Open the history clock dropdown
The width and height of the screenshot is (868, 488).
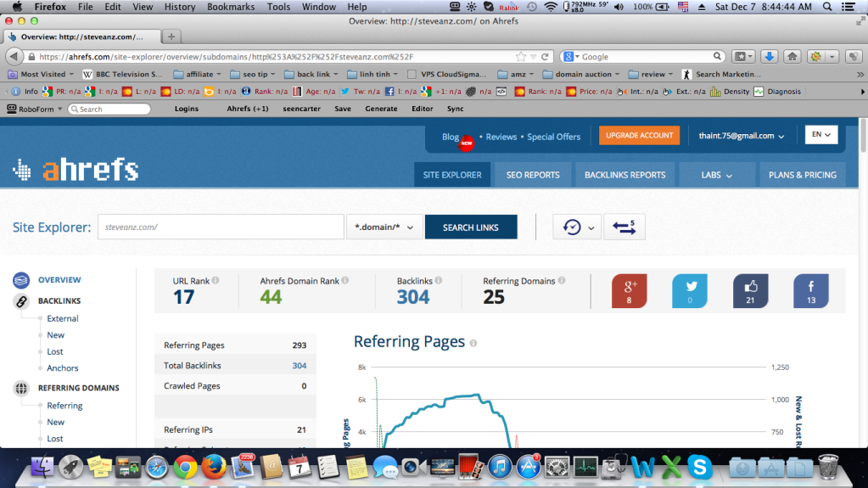click(578, 227)
